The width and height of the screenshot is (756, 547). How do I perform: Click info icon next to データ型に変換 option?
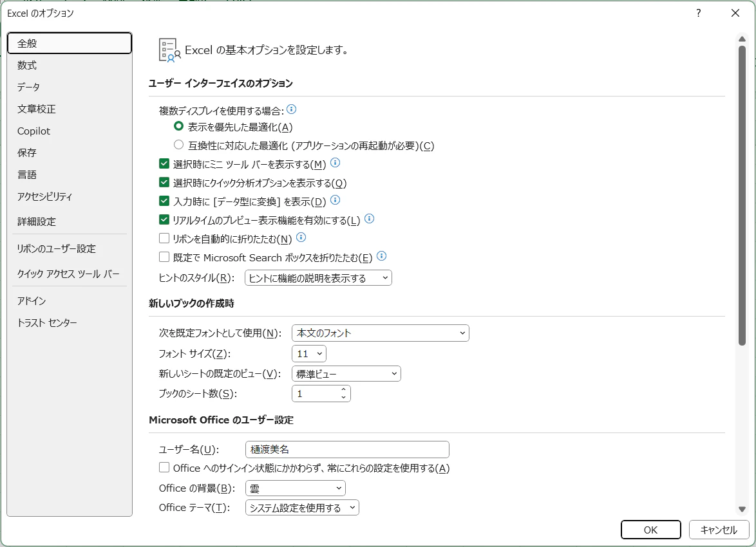(335, 199)
